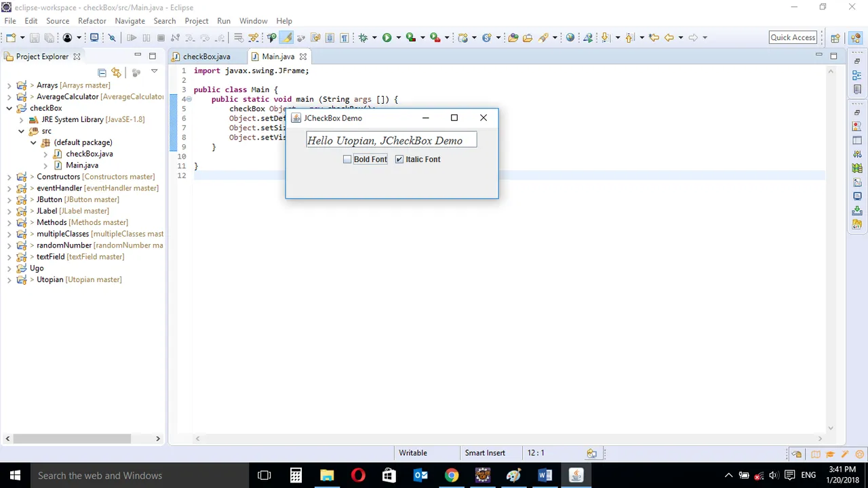Click the Debug bug icon
The height and width of the screenshot is (488, 868).
[x=363, y=38]
